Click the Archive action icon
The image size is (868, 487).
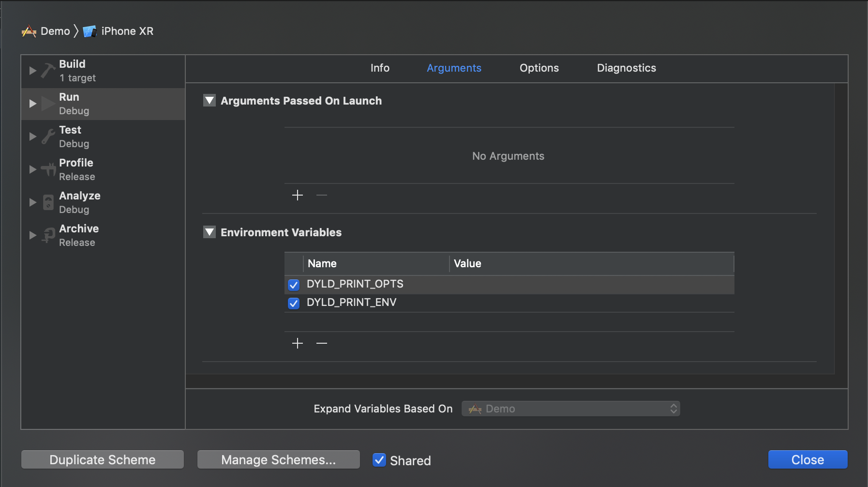(x=48, y=235)
